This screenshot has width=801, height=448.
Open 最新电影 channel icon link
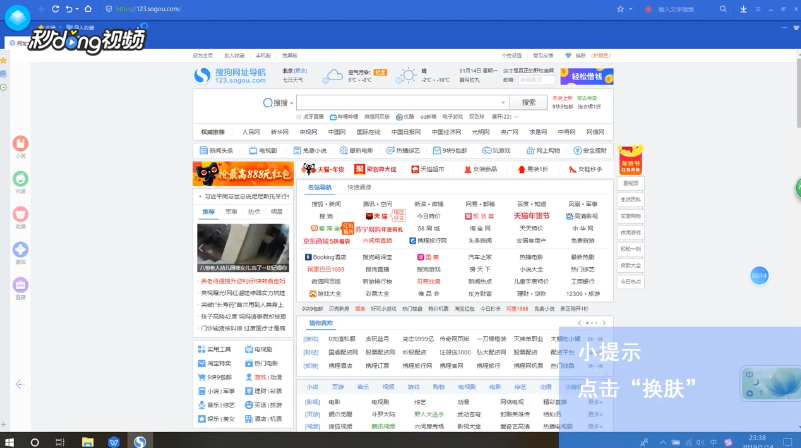(x=356, y=151)
